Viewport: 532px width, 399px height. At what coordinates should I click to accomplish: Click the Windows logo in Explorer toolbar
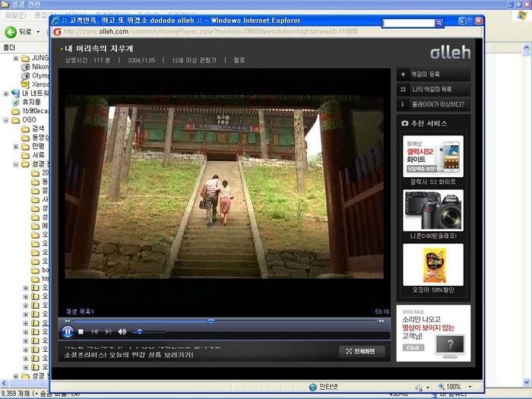click(521, 15)
